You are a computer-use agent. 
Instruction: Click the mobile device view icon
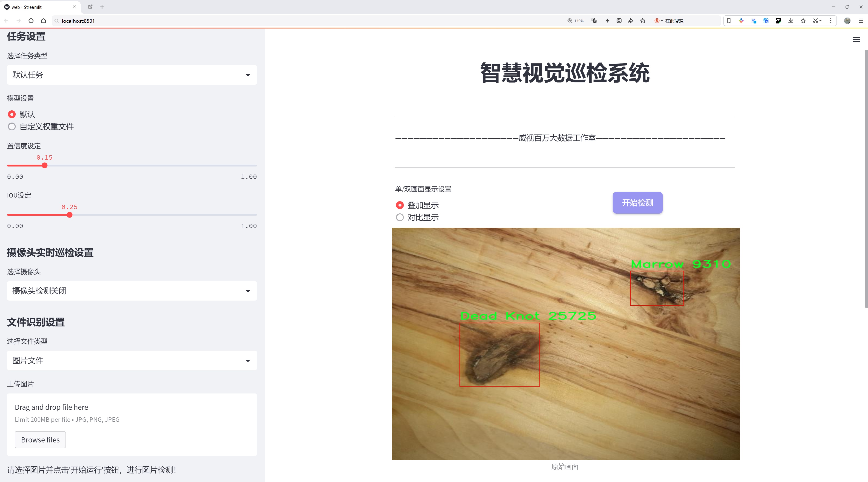[729, 21]
